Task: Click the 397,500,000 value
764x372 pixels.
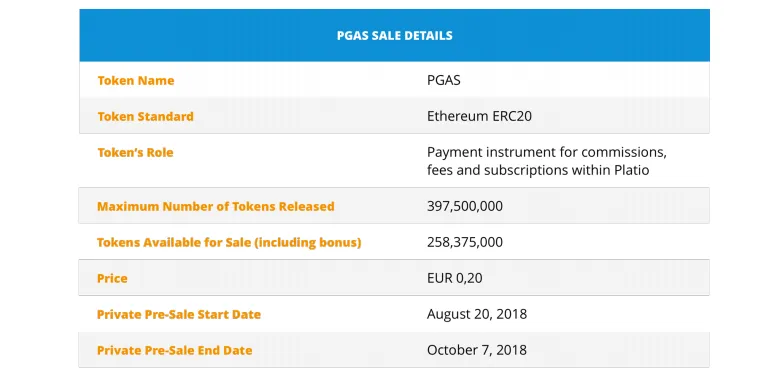Action: [x=465, y=206]
